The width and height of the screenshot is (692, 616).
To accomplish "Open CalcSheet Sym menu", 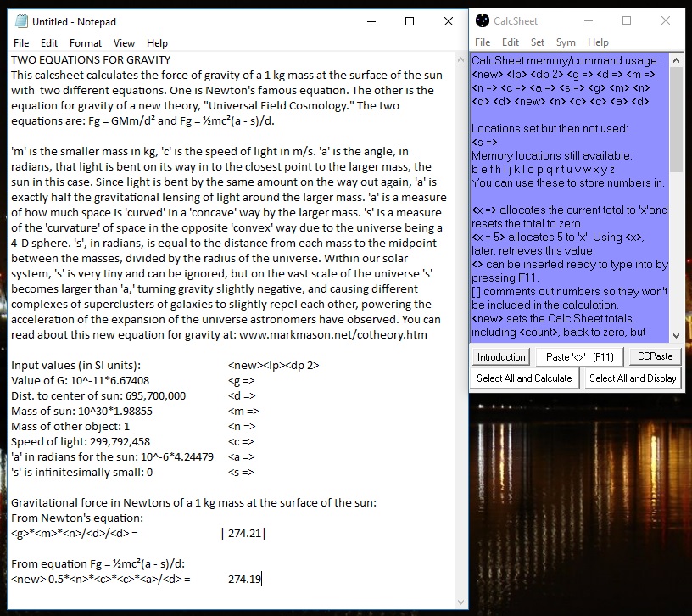I will click(x=566, y=42).
